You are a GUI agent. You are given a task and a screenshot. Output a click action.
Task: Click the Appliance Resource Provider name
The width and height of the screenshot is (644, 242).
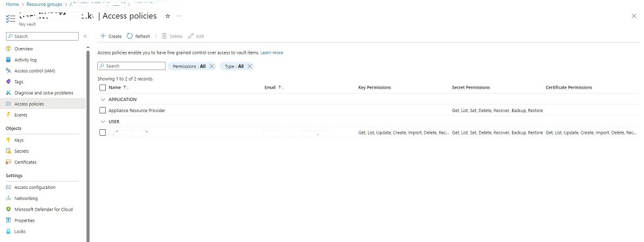137,111
